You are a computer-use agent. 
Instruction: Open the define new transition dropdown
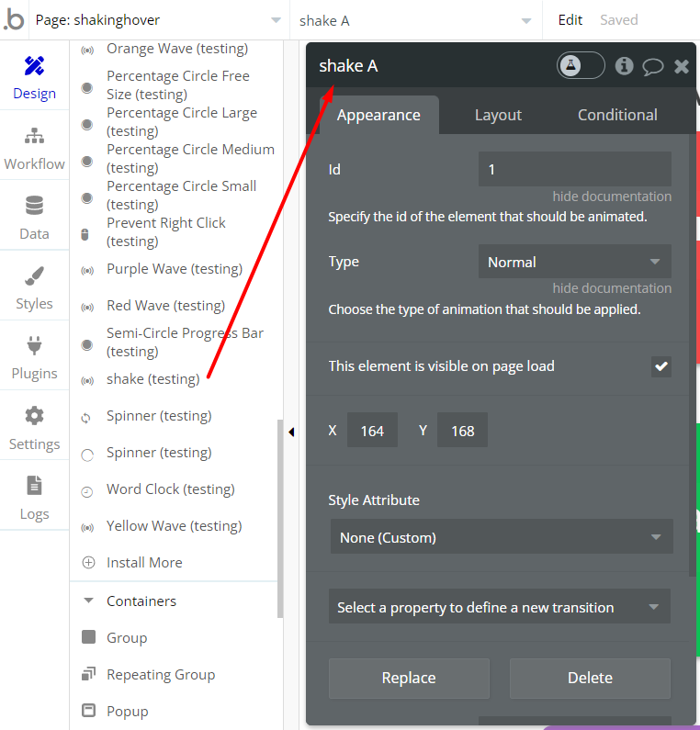pos(499,607)
